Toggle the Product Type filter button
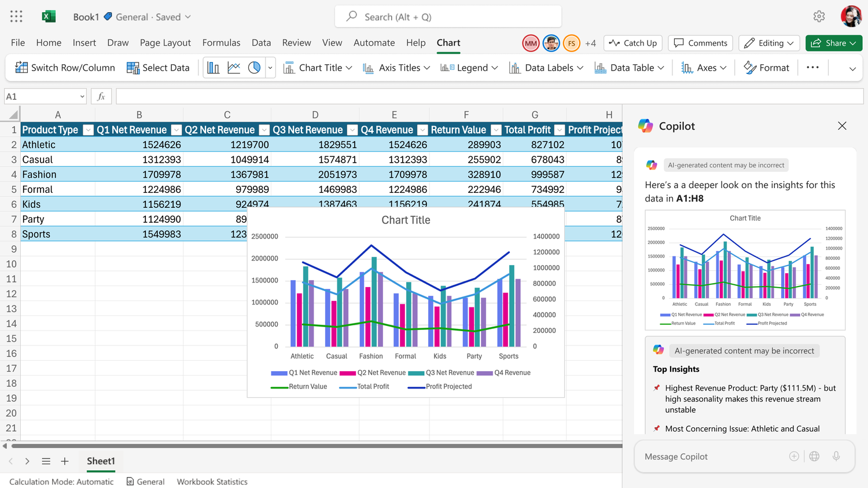The height and width of the screenshot is (488, 868). (88, 130)
